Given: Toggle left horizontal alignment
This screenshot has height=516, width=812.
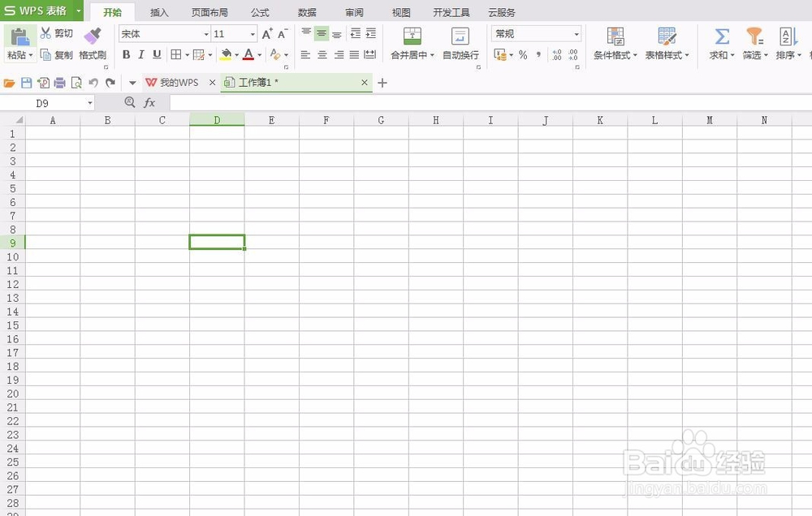Looking at the screenshot, I should point(305,54).
